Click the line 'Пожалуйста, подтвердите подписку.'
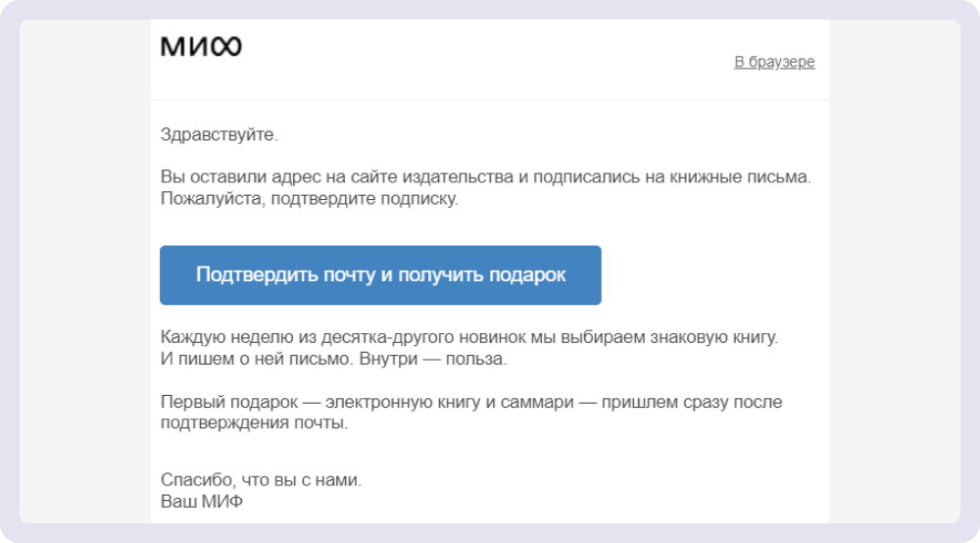 310,199
